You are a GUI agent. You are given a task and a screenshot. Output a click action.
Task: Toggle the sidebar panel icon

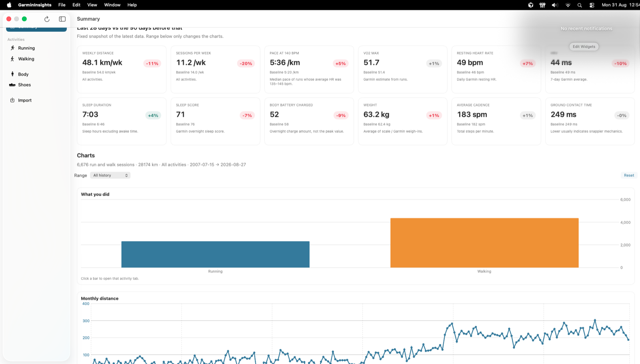(62, 19)
